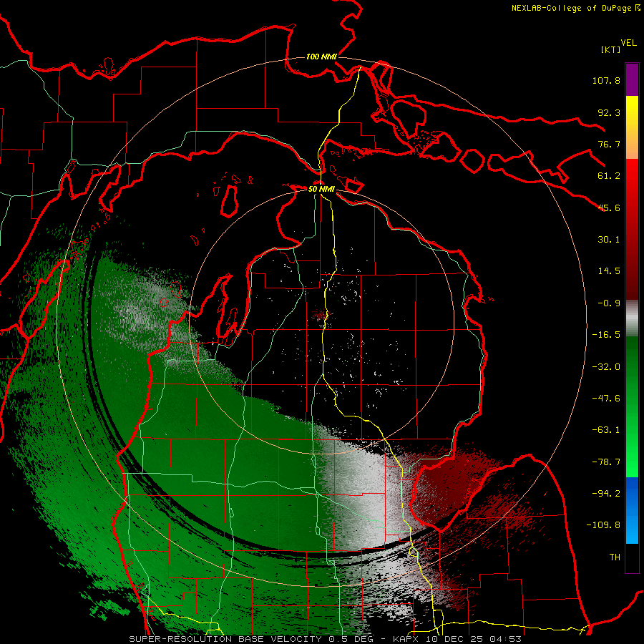The image size is (644, 644).
Task: Click the TH legend label
Action: pyautogui.click(x=615, y=557)
